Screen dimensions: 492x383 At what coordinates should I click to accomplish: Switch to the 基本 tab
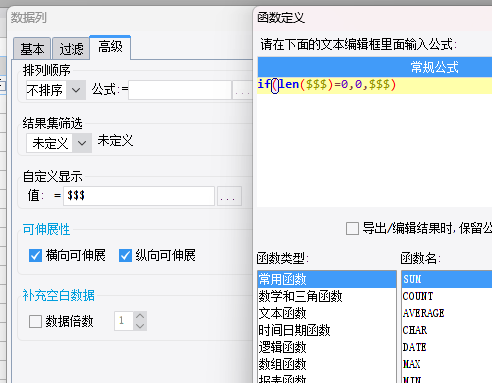32,49
